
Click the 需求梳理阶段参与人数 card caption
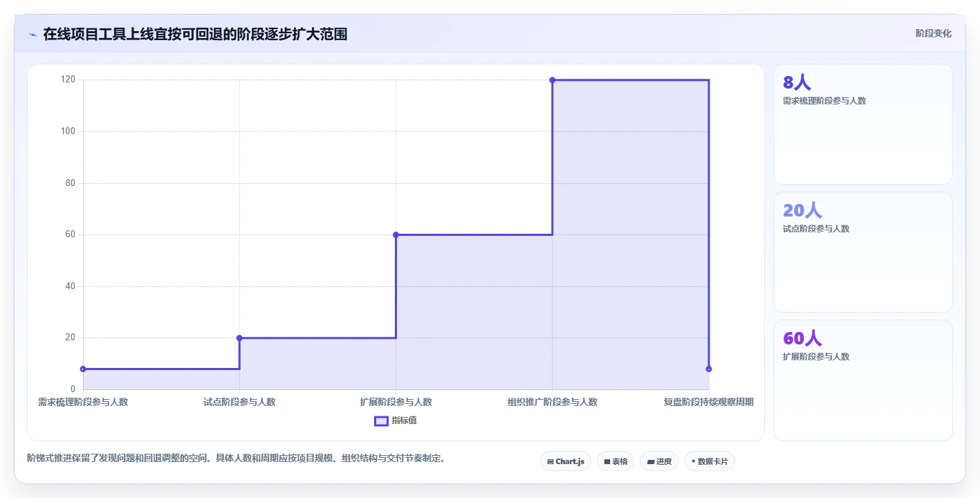pyautogui.click(x=824, y=101)
